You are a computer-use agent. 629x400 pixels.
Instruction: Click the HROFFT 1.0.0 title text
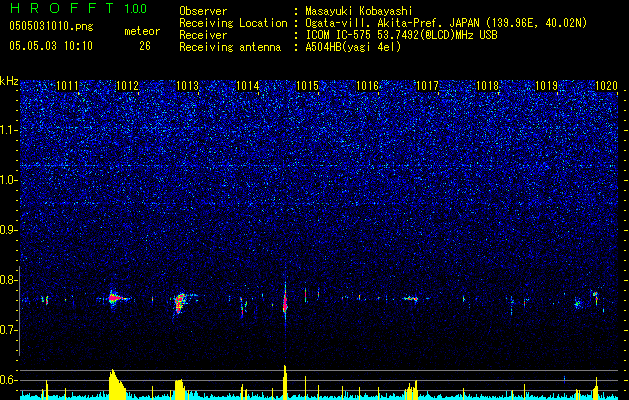(x=79, y=8)
